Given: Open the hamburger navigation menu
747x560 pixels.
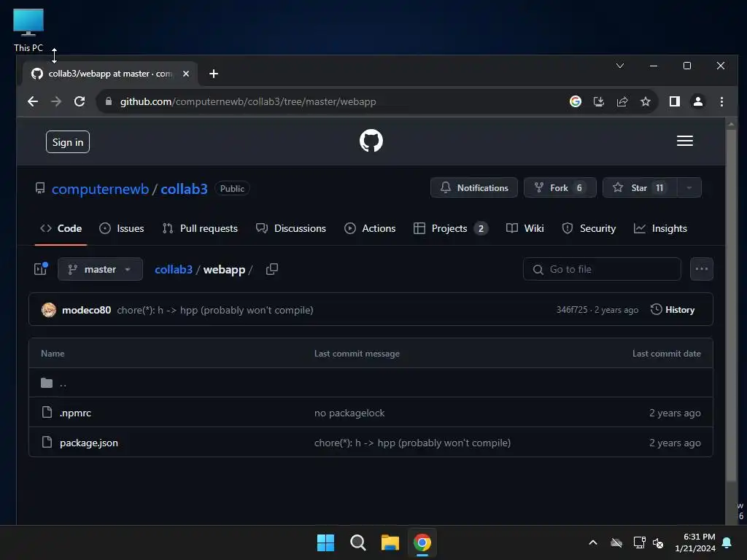Looking at the screenshot, I should click(x=684, y=141).
